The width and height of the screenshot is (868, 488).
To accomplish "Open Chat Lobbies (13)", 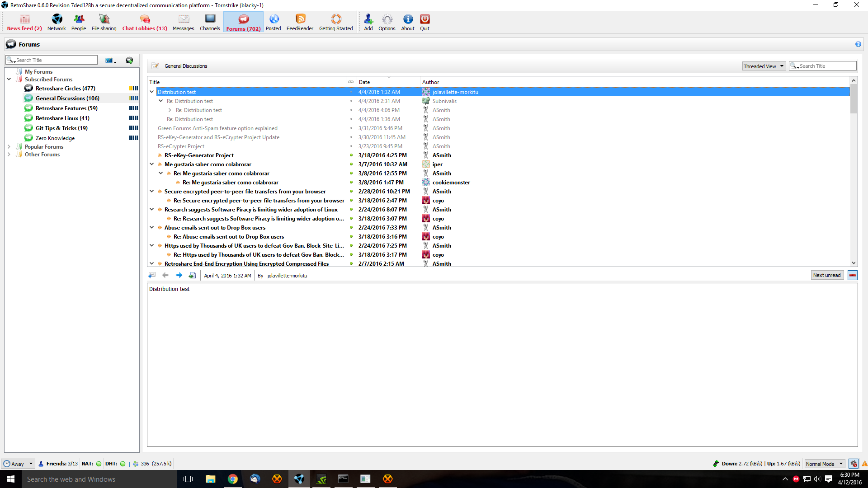I will click(x=145, y=22).
